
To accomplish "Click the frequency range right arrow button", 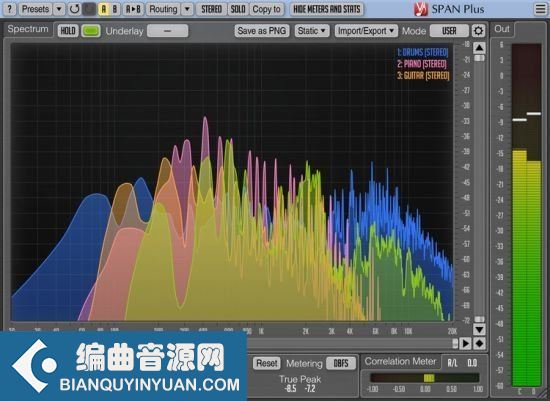I will pyautogui.click(x=465, y=343).
